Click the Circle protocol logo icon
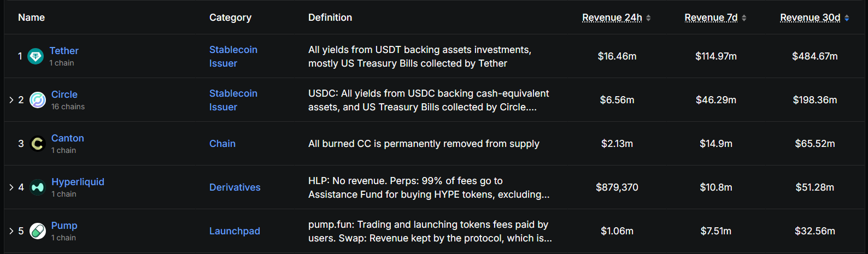The width and height of the screenshot is (868, 254). click(37, 100)
